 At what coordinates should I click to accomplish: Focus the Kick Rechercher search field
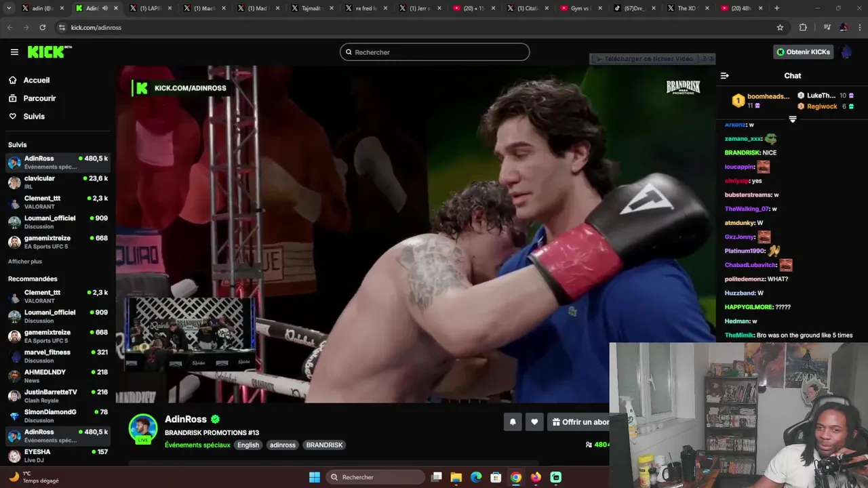click(435, 52)
